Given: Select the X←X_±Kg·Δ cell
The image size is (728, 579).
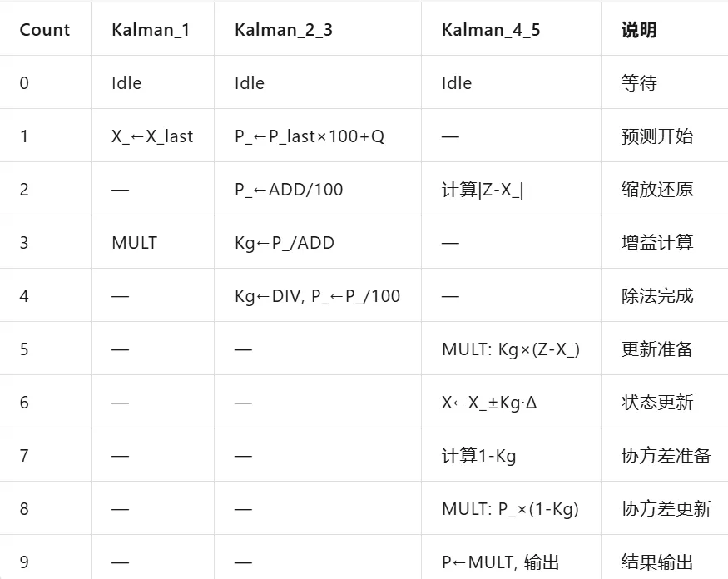Looking at the screenshot, I should pyautogui.click(x=489, y=402).
